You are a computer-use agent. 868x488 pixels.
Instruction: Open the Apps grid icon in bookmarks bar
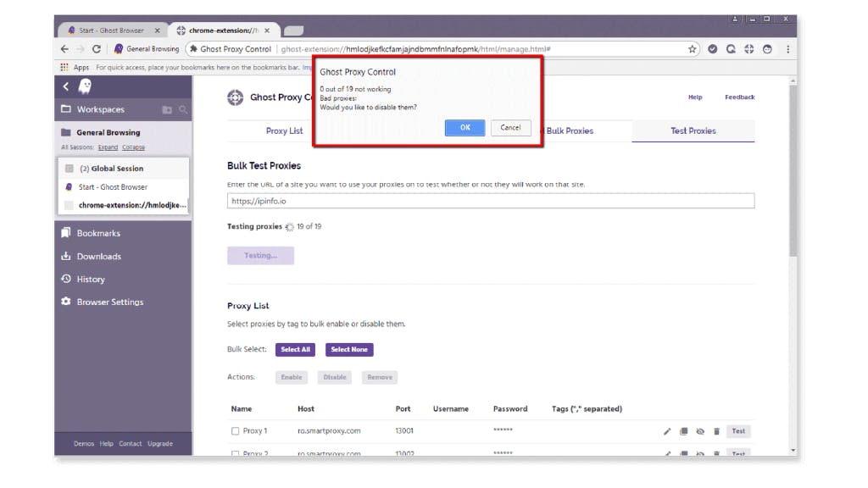point(64,67)
